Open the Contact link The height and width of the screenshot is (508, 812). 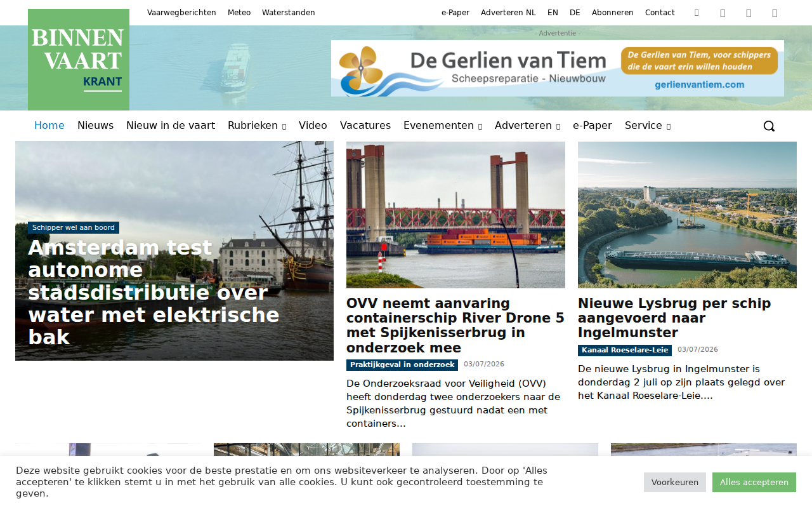click(x=660, y=13)
